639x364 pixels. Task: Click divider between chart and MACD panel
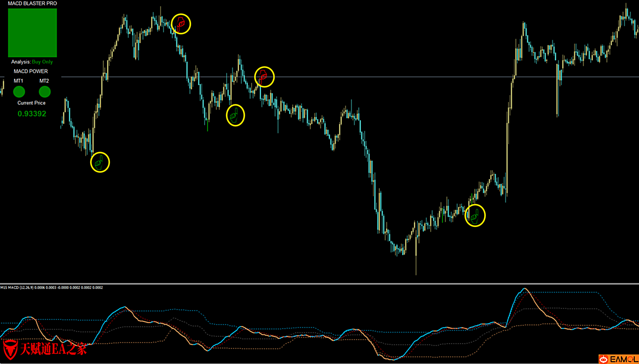(x=319, y=284)
